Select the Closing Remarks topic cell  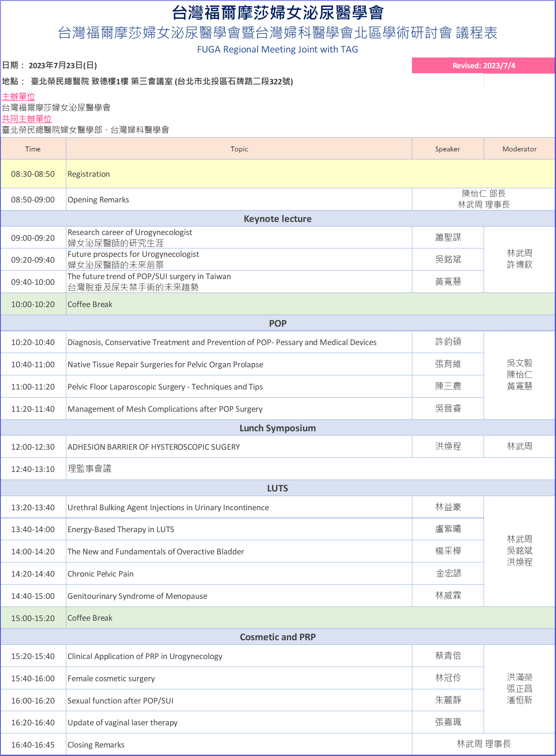[x=96, y=745]
